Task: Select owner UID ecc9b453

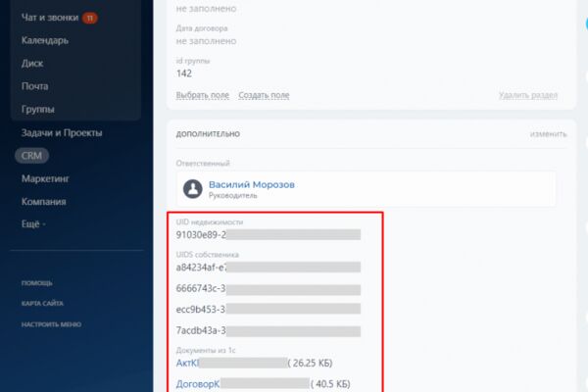Action: click(x=269, y=309)
